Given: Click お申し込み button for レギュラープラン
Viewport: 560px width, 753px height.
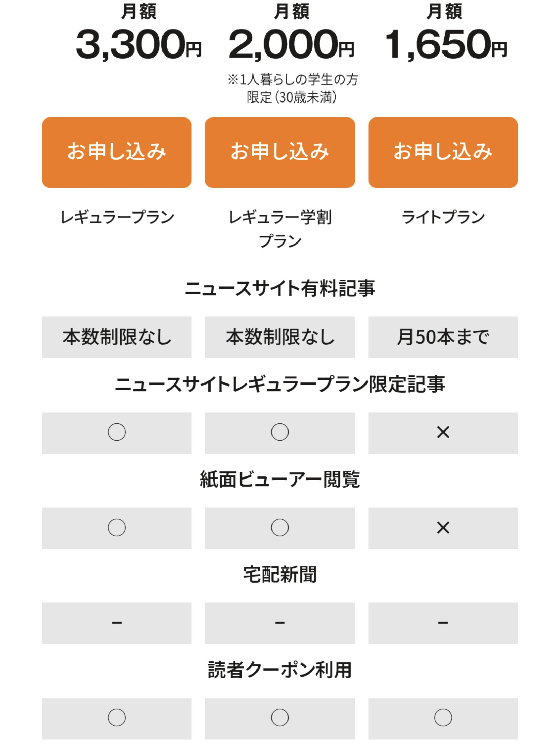Looking at the screenshot, I should (x=116, y=152).
